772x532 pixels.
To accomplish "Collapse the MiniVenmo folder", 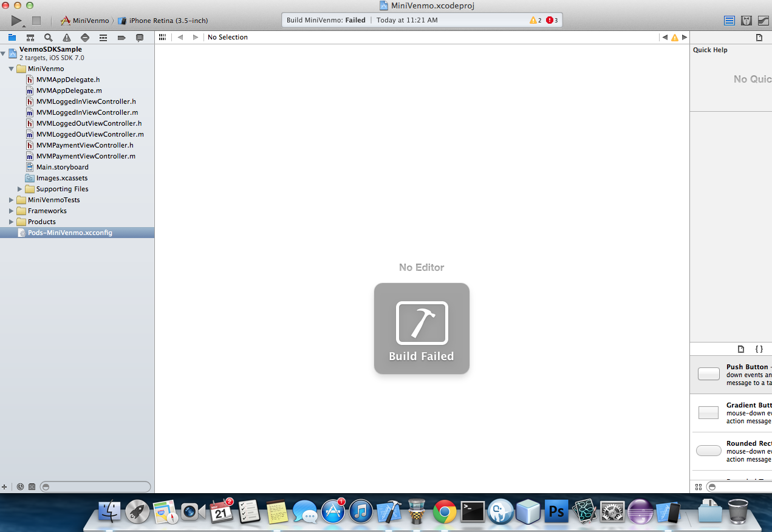I will [x=12, y=69].
